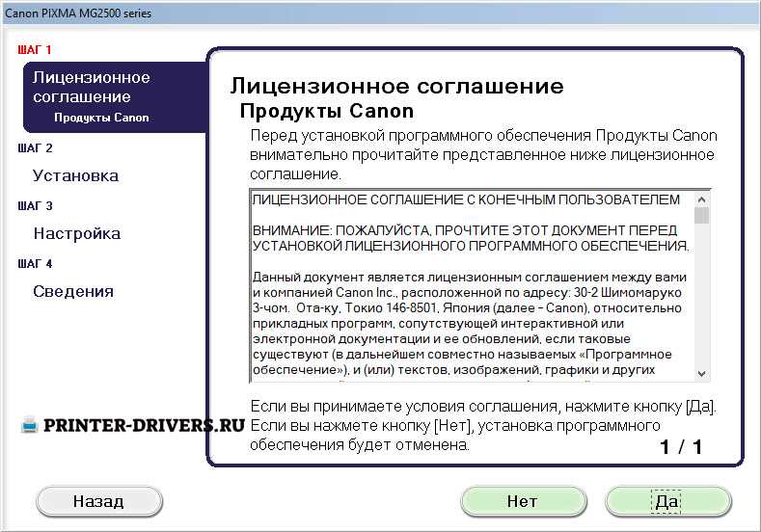
Task: Select the Лицензионное соглашение step in sidebar
Action: pyautogui.click(x=92, y=88)
